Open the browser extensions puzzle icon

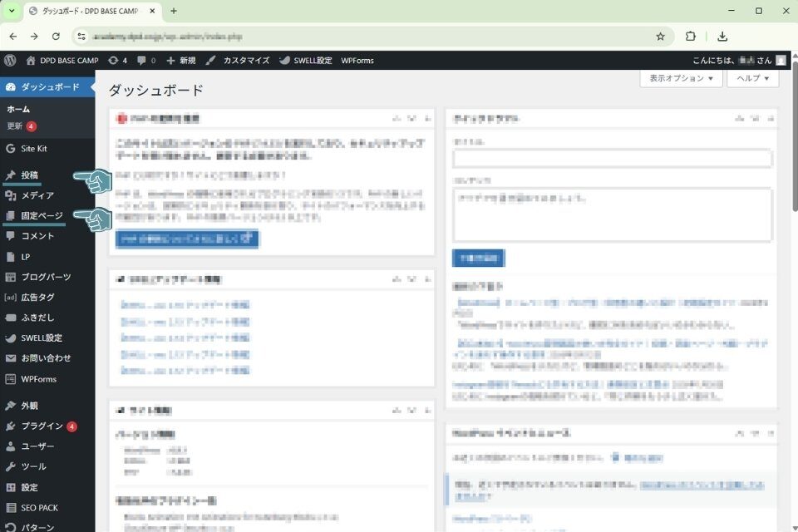(x=690, y=37)
